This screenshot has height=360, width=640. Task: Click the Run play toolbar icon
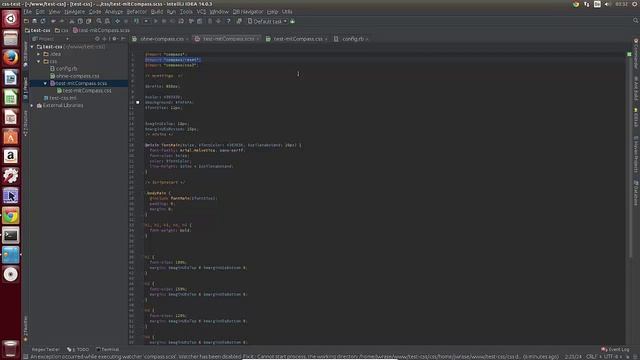156,21
